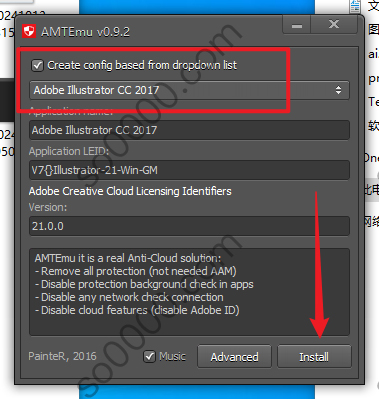Click the red AMTEmu shield icon
The height and width of the screenshot is (399, 379).
click(x=29, y=32)
